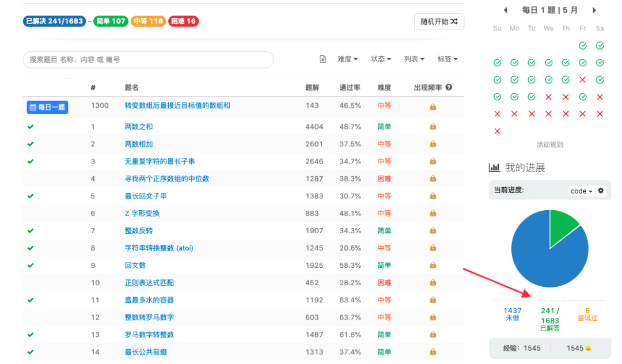Open the 标签 tags dropdown
This screenshot has height=364, width=622.
point(447,59)
